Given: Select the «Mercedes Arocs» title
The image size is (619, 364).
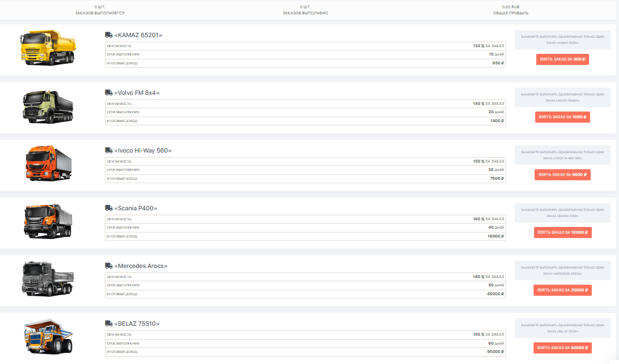Looking at the screenshot, I should pos(141,266).
